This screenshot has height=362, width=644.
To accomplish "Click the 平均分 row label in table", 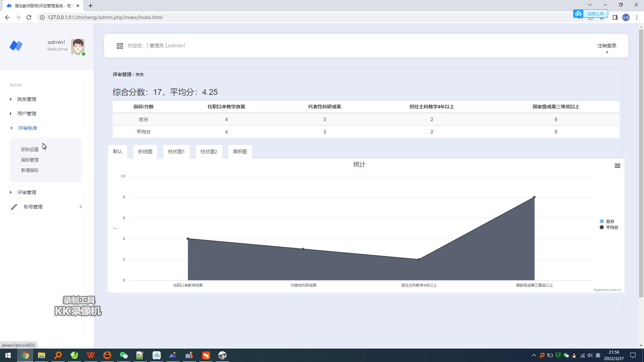I will point(144,132).
